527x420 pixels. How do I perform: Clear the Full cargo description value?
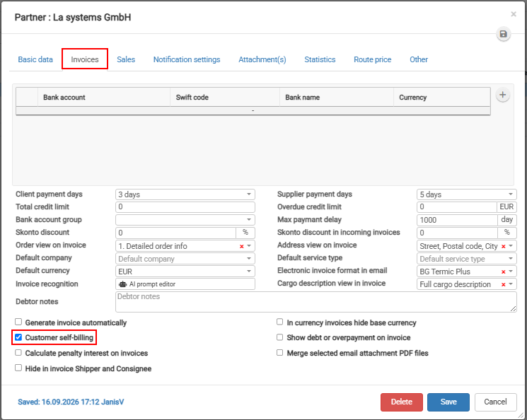(503, 284)
